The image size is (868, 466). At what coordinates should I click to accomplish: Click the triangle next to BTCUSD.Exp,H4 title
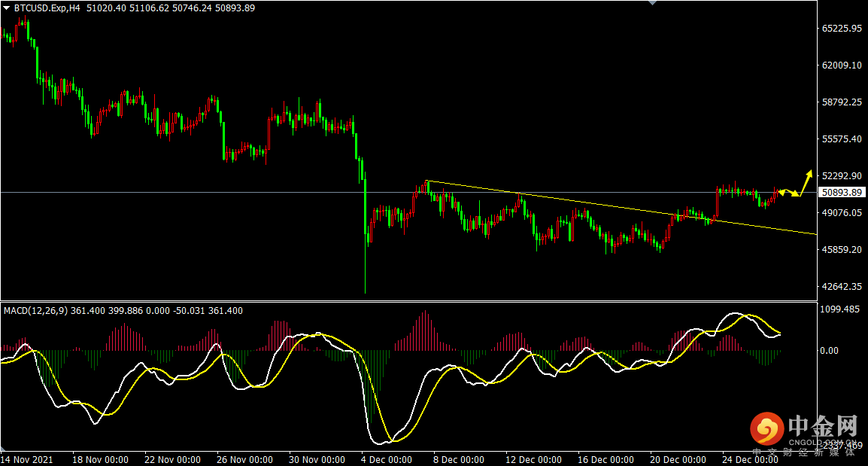pyautogui.click(x=7, y=8)
